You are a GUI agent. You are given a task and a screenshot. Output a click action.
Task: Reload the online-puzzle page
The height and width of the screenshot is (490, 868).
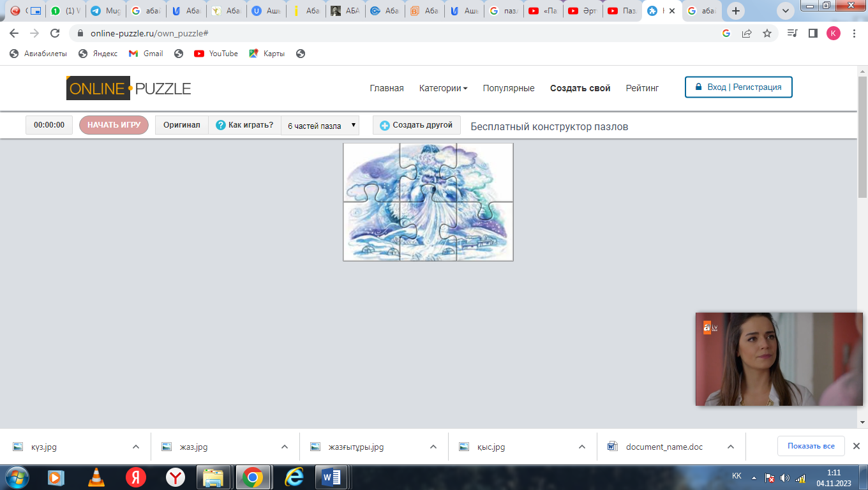(x=55, y=33)
